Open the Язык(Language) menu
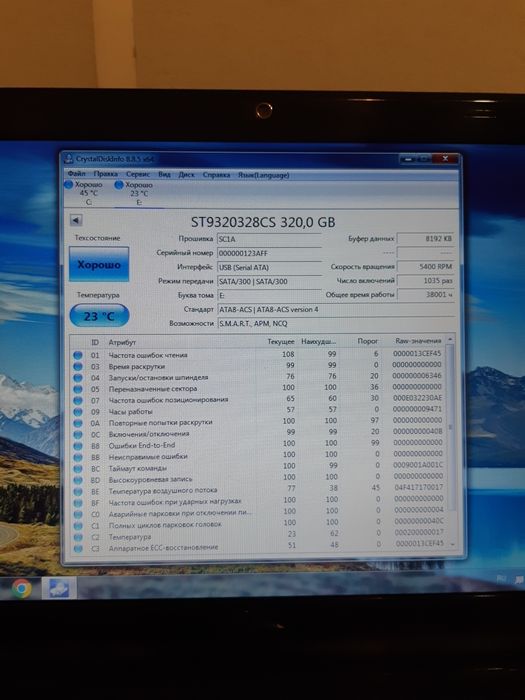Image resolution: width=525 pixels, height=700 pixels. pos(263,175)
